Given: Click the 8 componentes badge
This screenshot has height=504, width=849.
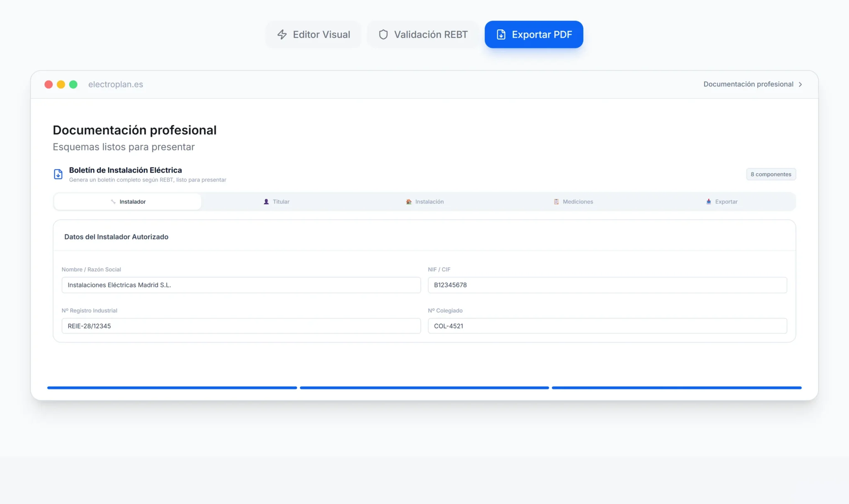Looking at the screenshot, I should [771, 174].
